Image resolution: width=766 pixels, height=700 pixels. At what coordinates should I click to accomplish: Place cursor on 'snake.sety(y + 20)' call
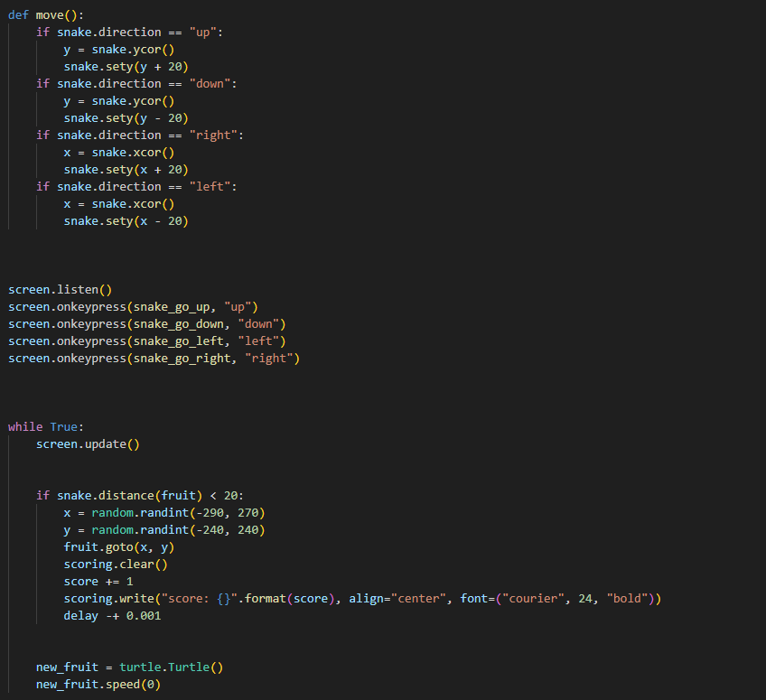(126, 66)
